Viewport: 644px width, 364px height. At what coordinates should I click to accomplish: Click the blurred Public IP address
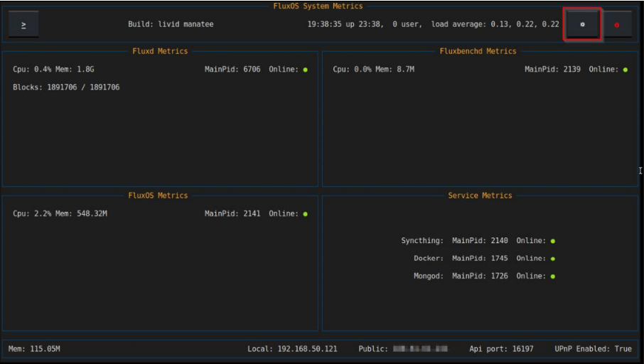[x=420, y=349]
